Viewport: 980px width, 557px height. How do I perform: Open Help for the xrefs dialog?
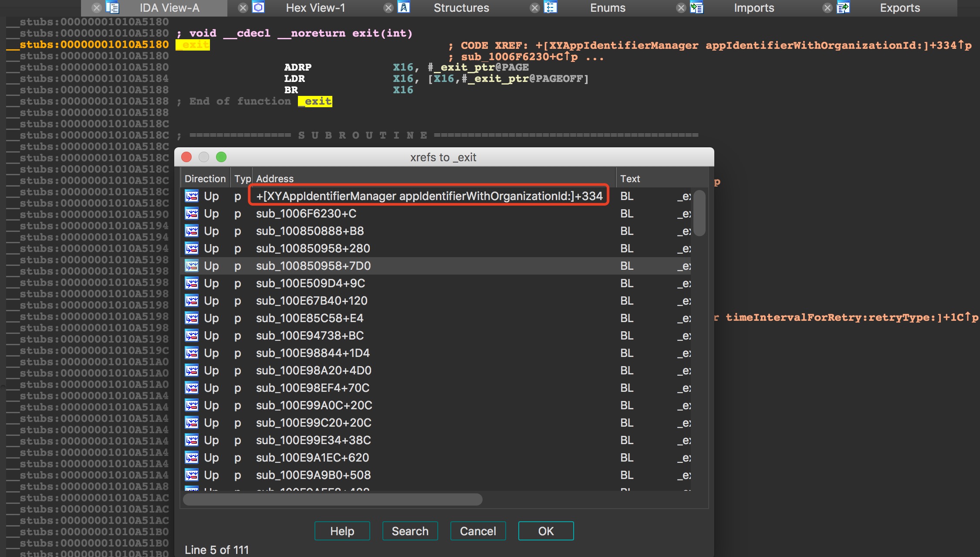342,531
